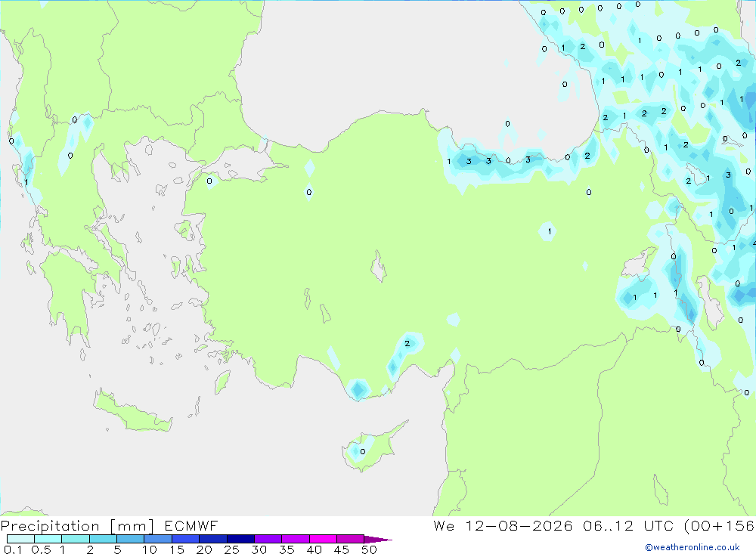Screen dimensions: 756x554
Task: Click the '0.5' legend scale label
Action: tap(41, 549)
